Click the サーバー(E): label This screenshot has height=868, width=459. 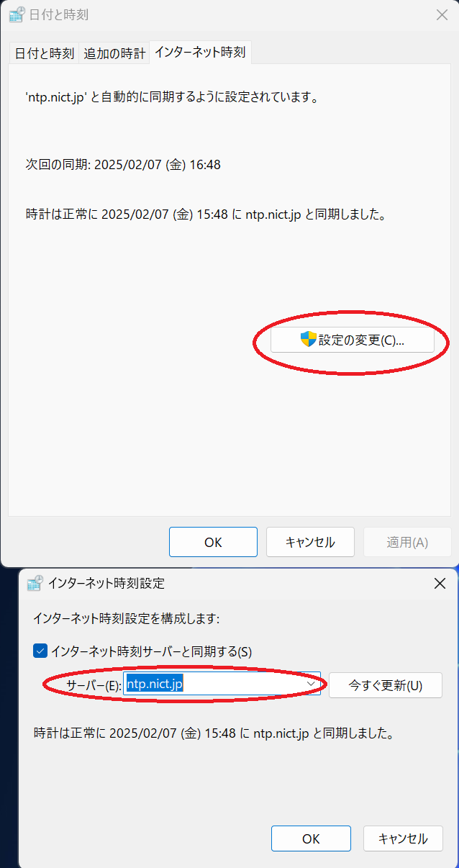coord(94,685)
